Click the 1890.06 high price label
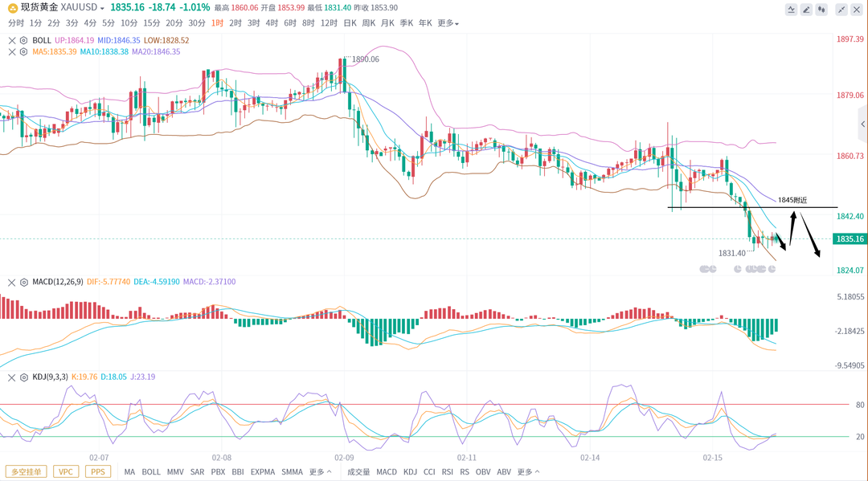The height and width of the screenshot is (481, 868). coord(366,59)
